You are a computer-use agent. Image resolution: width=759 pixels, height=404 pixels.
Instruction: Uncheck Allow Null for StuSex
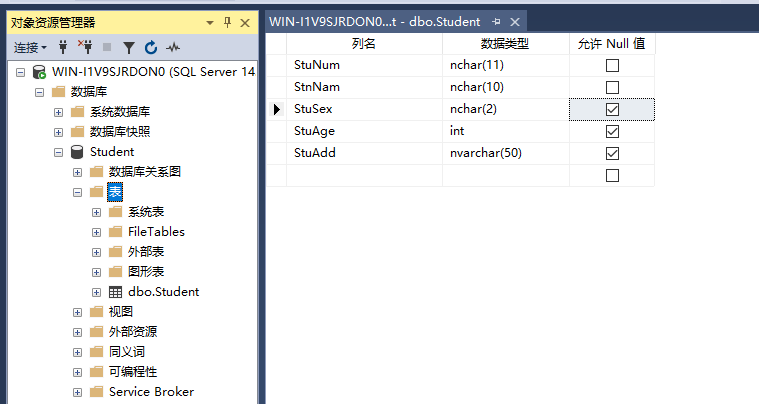click(x=612, y=109)
